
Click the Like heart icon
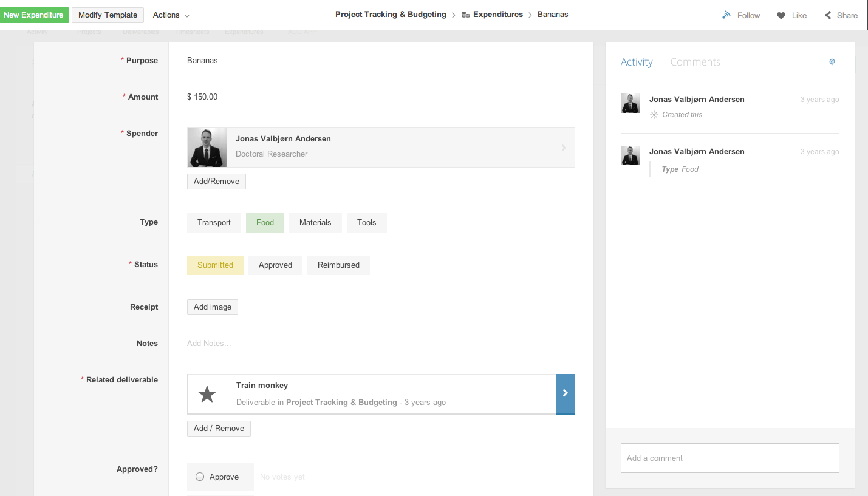point(781,15)
